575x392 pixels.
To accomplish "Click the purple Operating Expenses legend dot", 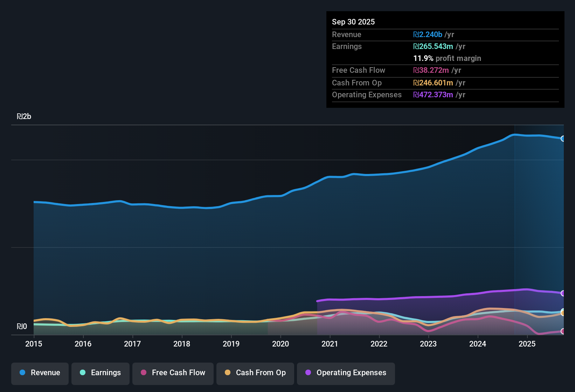I will 308,373.
